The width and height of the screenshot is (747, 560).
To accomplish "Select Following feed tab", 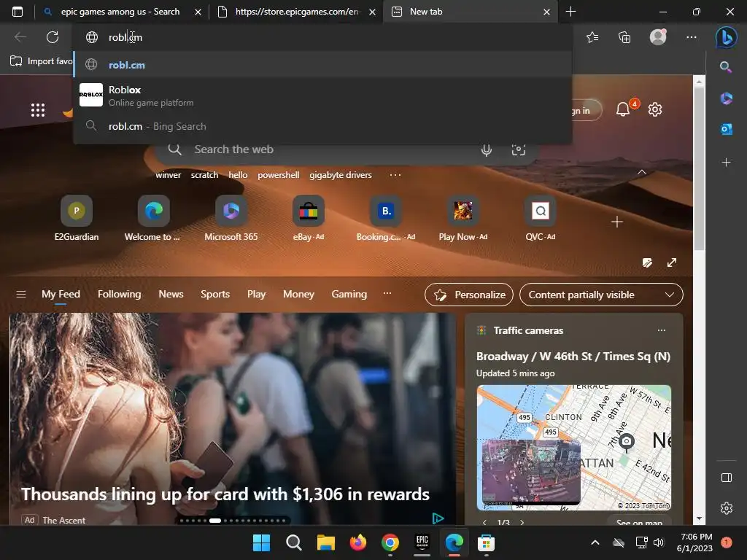I will coord(119,295).
